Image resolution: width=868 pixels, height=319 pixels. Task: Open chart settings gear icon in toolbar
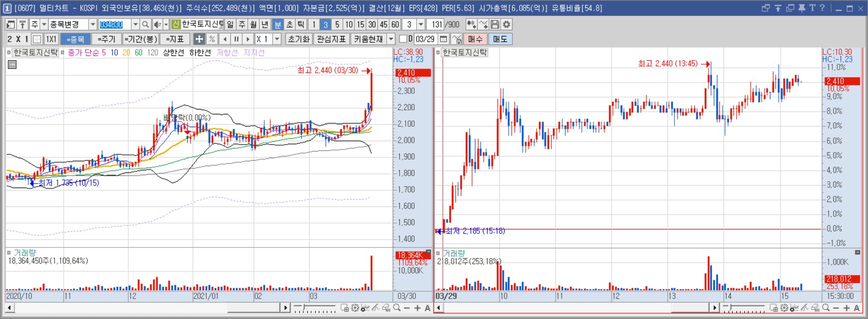(507, 24)
